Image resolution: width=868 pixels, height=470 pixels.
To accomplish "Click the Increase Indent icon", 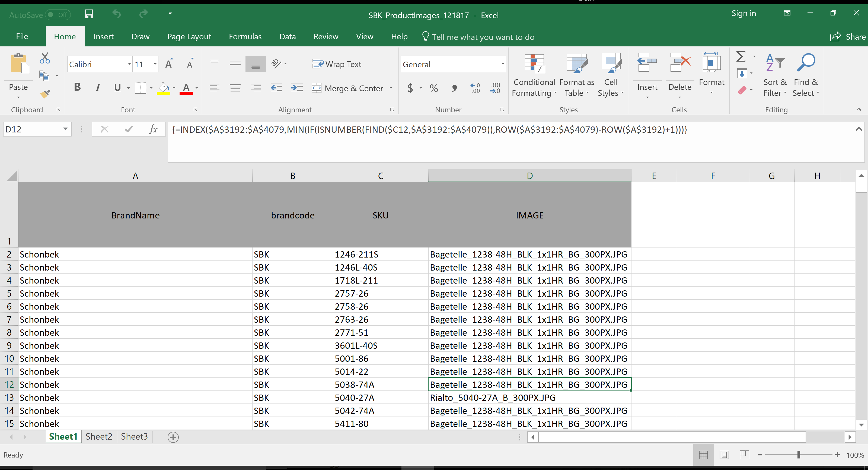I will pyautogui.click(x=297, y=88).
